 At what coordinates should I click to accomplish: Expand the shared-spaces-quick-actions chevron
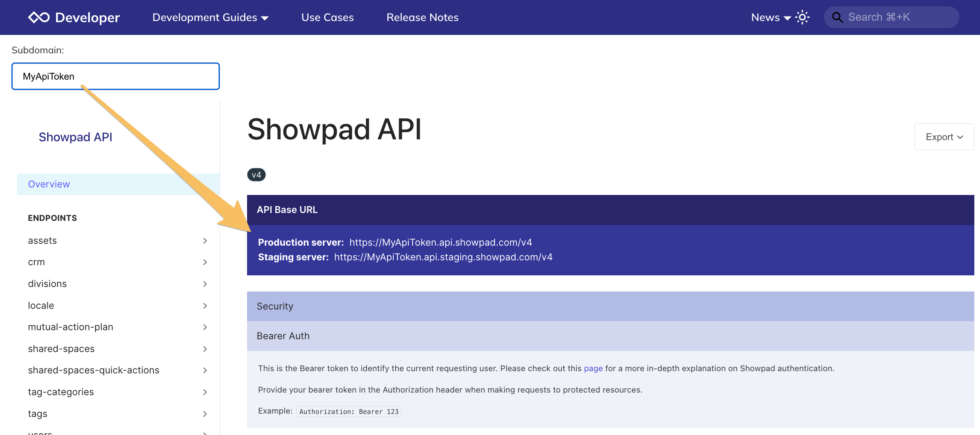click(205, 370)
